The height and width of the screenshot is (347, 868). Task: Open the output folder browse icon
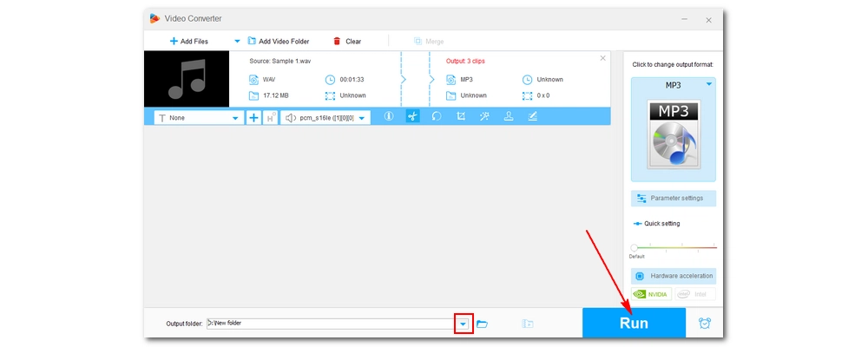click(x=482, y=324)
